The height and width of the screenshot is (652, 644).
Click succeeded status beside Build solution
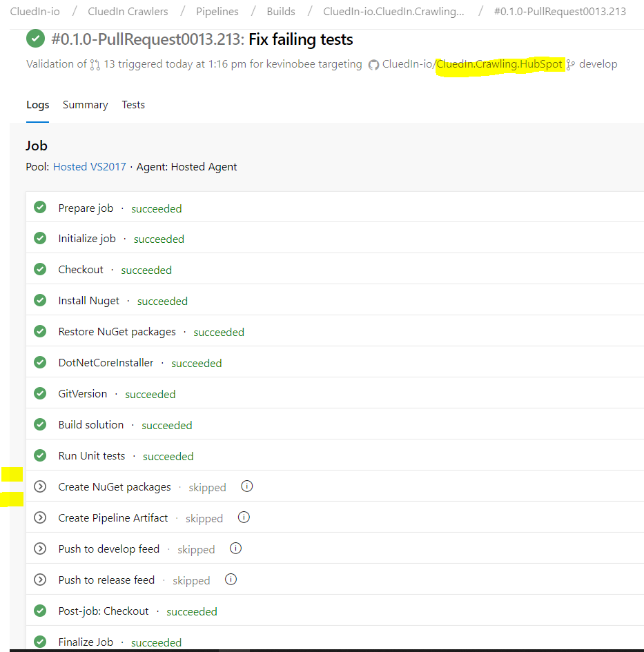coord(167,426)
